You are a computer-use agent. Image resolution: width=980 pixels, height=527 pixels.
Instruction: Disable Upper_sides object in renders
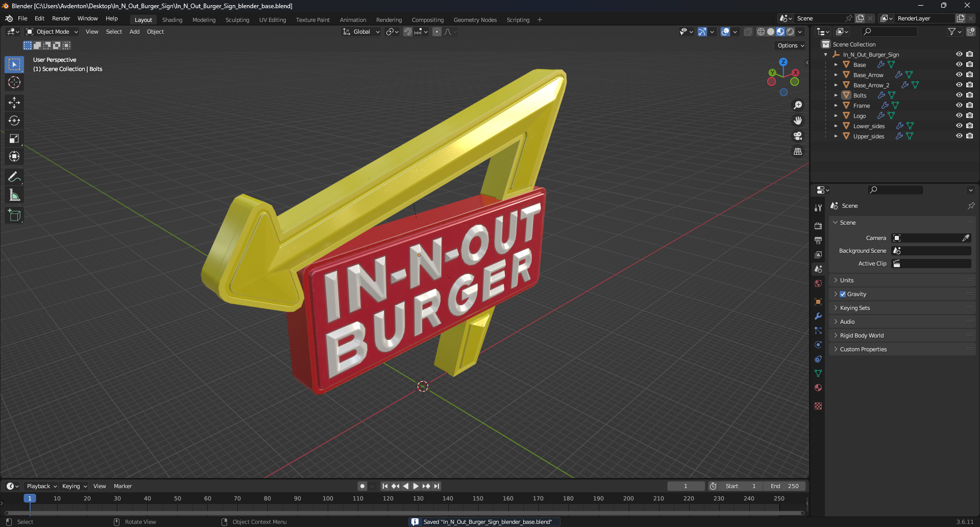(969, 136)
